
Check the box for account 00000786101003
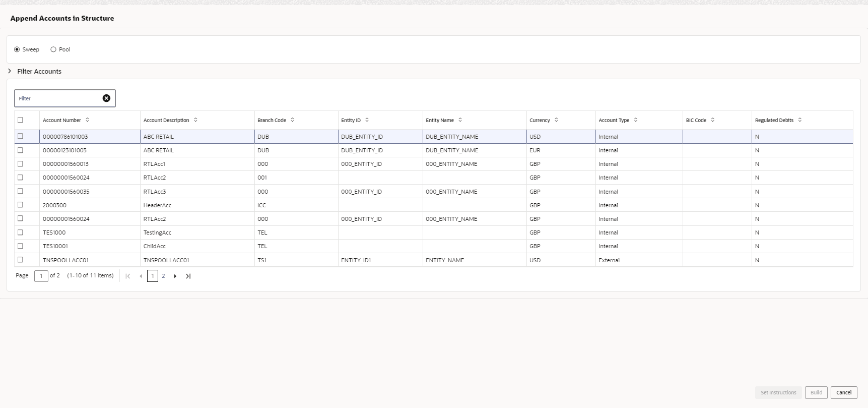tap(20, 136)
